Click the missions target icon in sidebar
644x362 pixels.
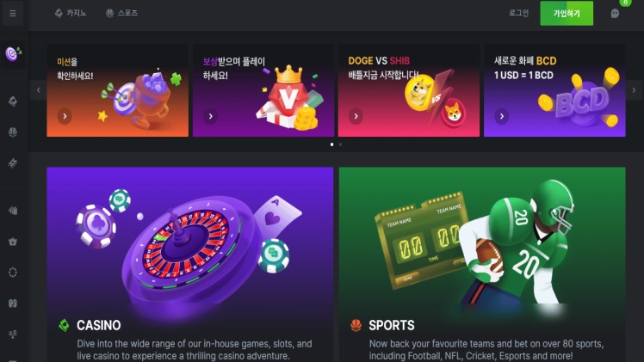[x=13, y=53]
